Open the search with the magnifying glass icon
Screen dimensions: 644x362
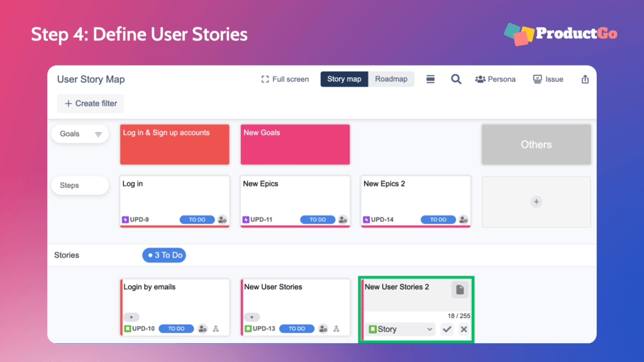pyautogui.click(x=456, y=79)
